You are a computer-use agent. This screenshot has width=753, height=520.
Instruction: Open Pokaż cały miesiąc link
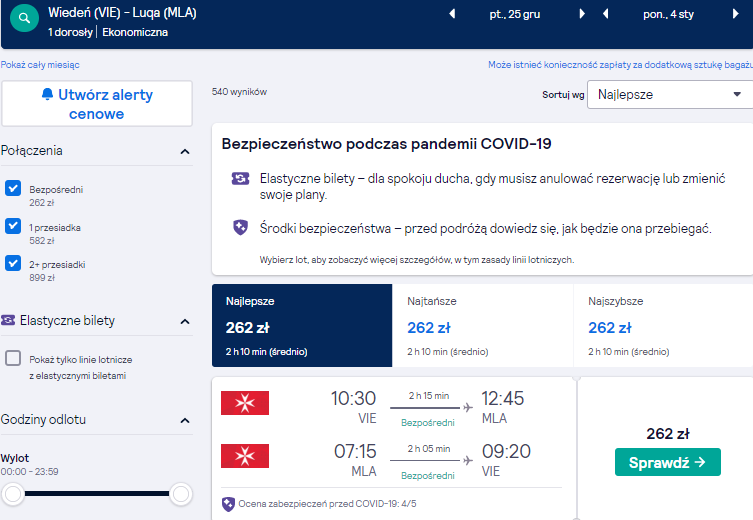(40, 65)
